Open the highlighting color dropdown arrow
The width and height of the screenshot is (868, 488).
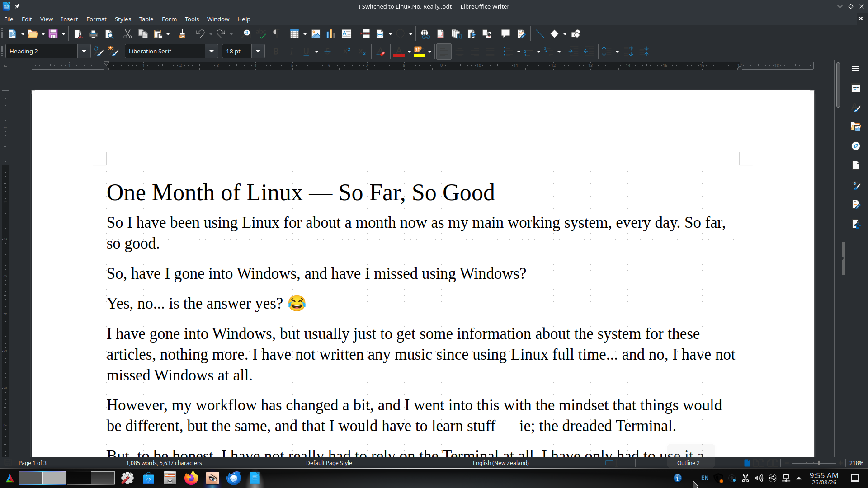(x=429, y=52)
